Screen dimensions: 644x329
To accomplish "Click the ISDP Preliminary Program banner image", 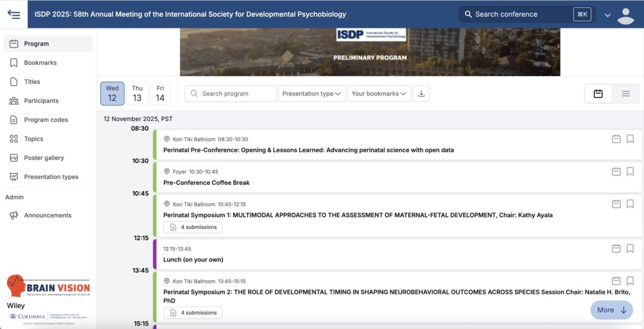I will click(x=370, y=52).
